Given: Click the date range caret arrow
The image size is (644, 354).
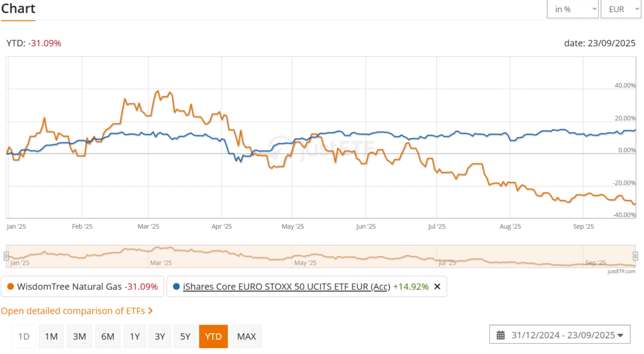Looking at the screenshot, I should 621,335.
